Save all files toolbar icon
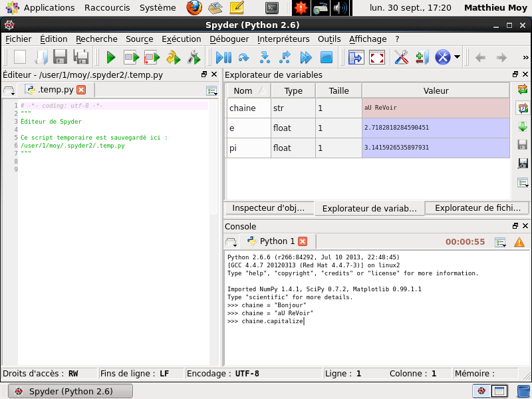This screenshot has width=532, height=399. (x=81, y=57)
